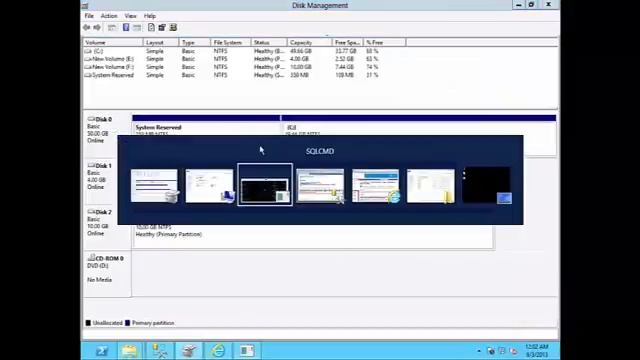The height and width of the screenshot is (360, 640).
Task: Select the Healthy (Primary Partition) block on Disk 2
Action: pyautogui.click(x=313, y=236)
